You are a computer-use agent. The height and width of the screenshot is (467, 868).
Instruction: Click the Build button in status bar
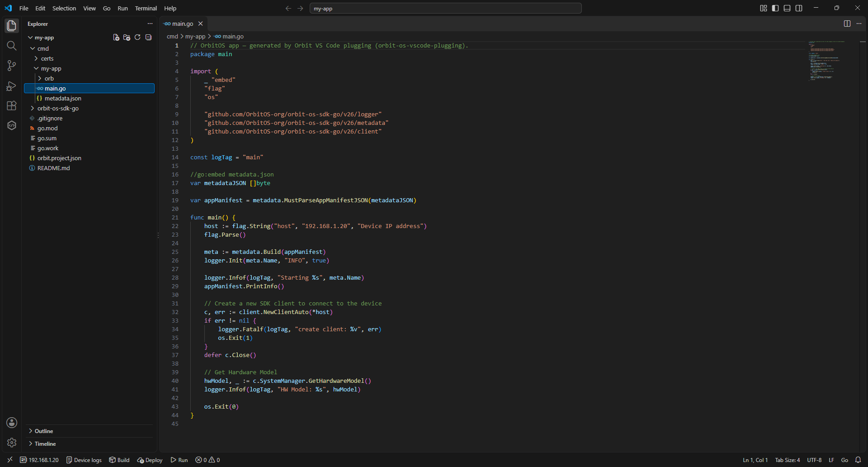point(119,460)
